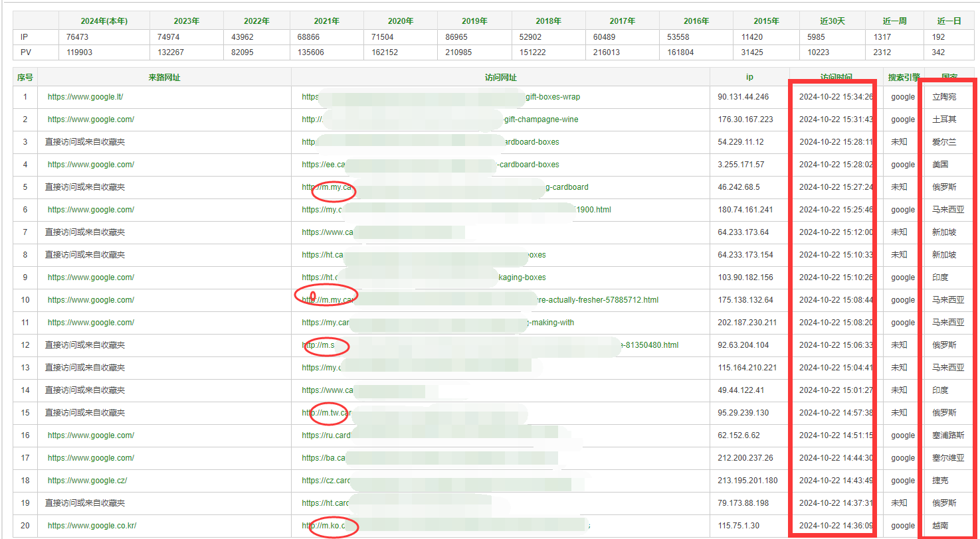The height and width of the screenshot is (539, 980).
Task: Select the 序号 column header
Action: pos(25,78)
